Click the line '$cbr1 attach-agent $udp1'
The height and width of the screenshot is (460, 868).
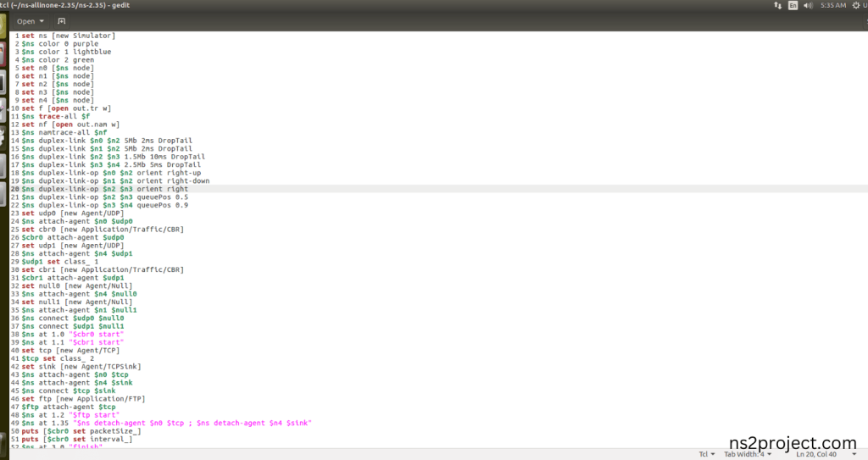73,277
